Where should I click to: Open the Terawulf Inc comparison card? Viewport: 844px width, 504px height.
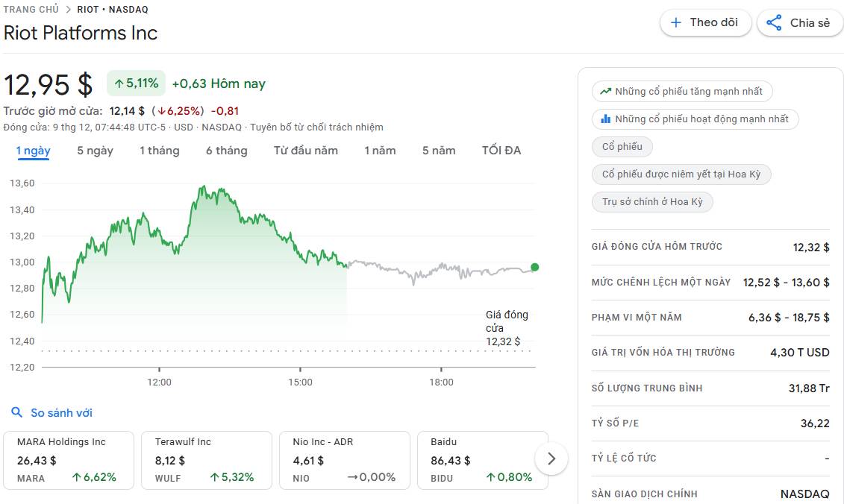(x=207, y=461)
